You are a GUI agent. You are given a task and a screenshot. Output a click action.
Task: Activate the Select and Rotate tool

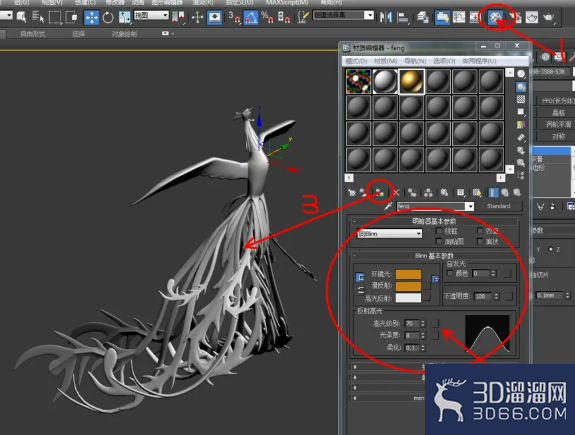108,17
